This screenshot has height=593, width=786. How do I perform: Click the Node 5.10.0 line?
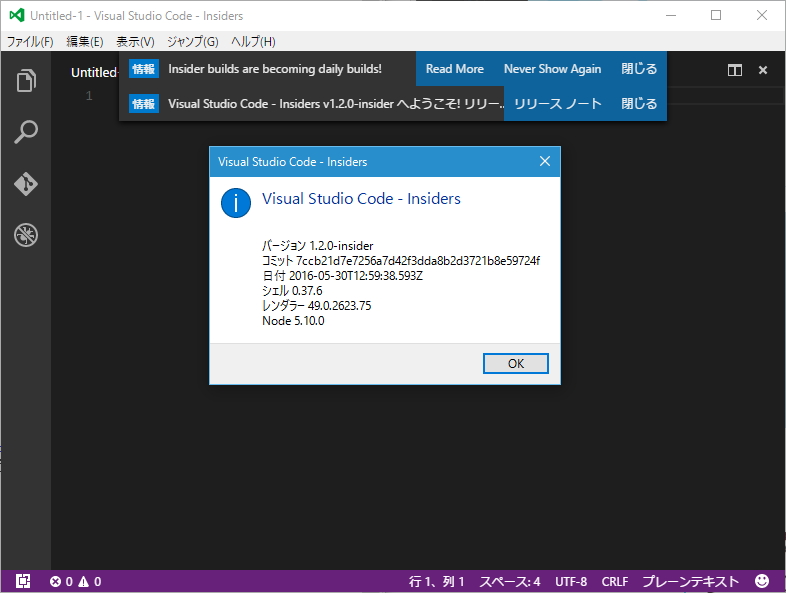(293, 321)
